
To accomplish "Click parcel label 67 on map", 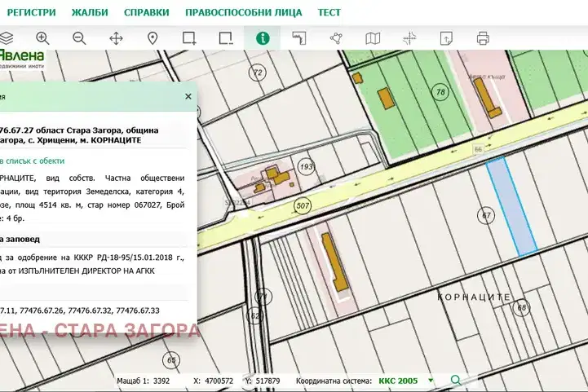I will tap(486, 215).
